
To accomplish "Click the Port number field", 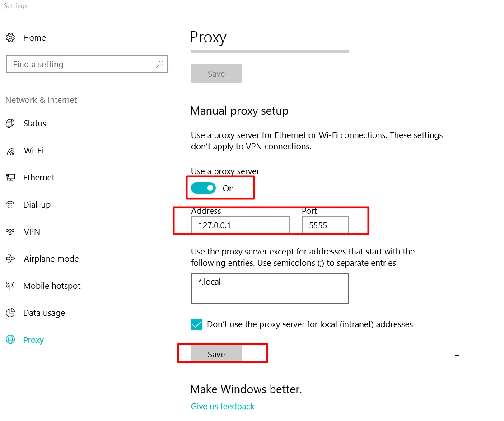I will 325,225.
